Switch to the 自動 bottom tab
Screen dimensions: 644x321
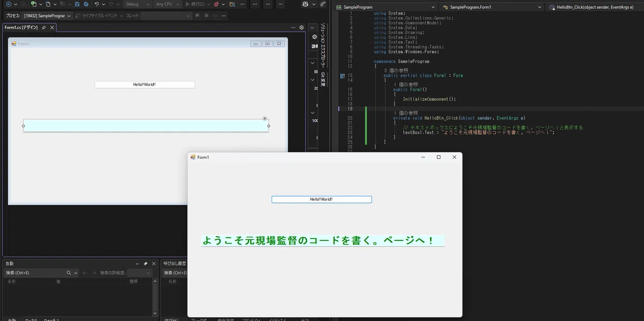click(x=11, y=319)
